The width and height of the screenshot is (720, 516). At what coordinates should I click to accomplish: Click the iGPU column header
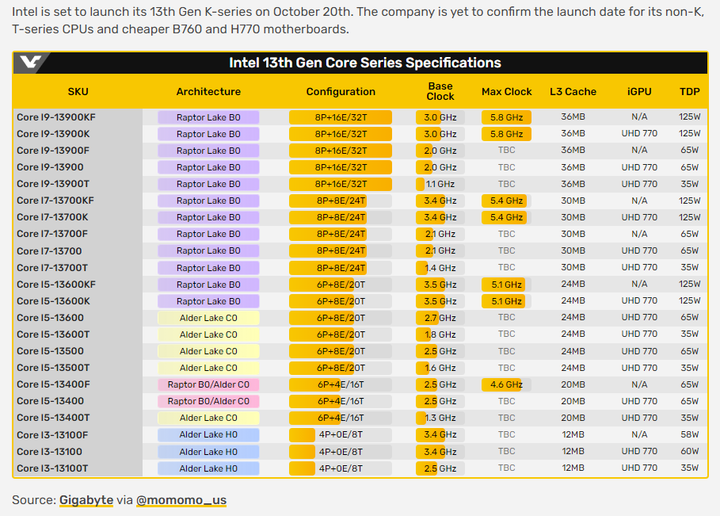pos(639,91)
